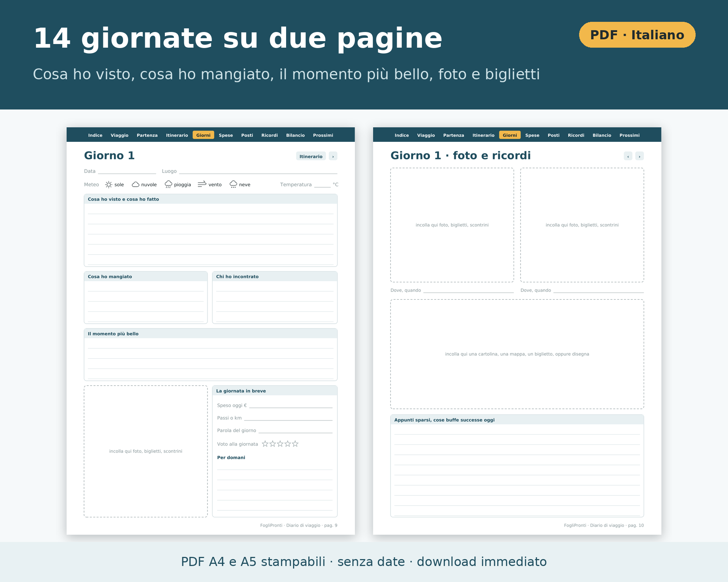Open the Itinerario button on Giorno 1 page
The width and height of the screenshot is (728, 582).
point(311,156)
